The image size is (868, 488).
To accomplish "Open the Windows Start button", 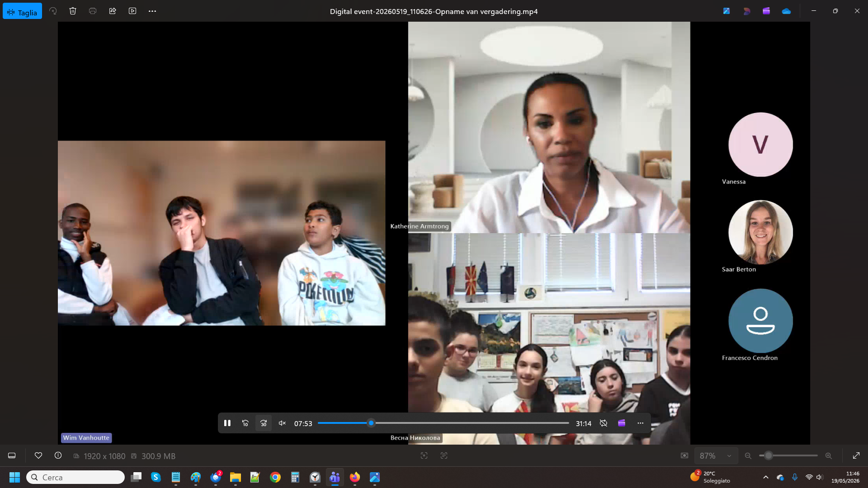I will [14, 478].
